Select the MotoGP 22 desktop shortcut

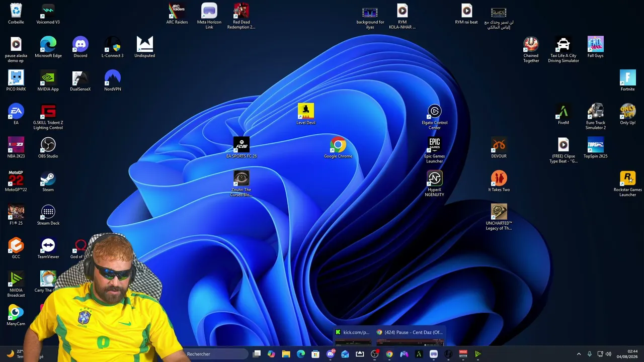(x=16, y=182)
